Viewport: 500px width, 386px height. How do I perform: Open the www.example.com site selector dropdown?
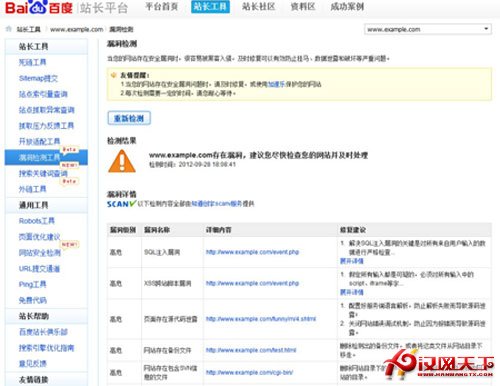pyautogui.click(x=428, y=29)
